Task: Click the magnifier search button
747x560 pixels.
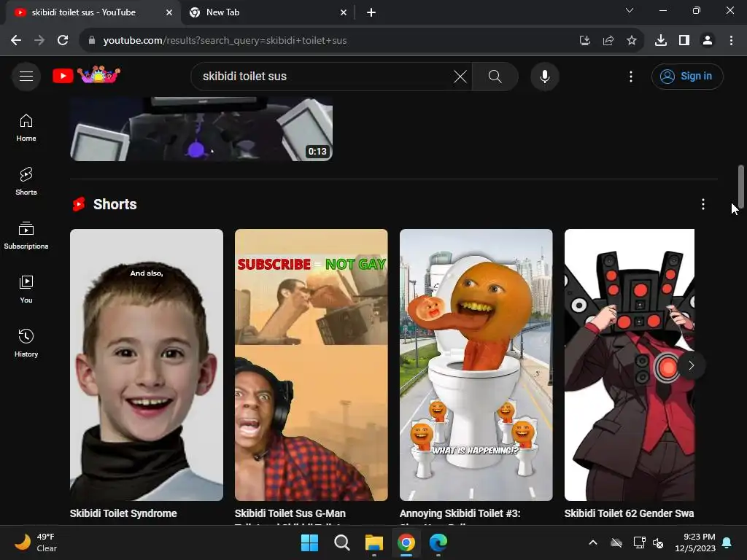Action: pyautogui.click(x=495, y=76)
